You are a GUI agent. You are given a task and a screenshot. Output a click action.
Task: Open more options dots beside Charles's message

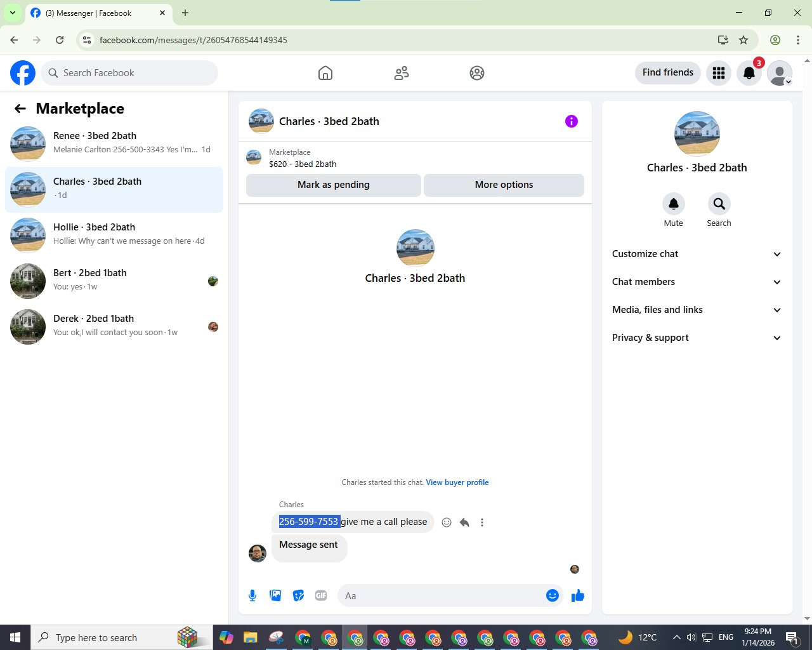[x=482, y=522]
